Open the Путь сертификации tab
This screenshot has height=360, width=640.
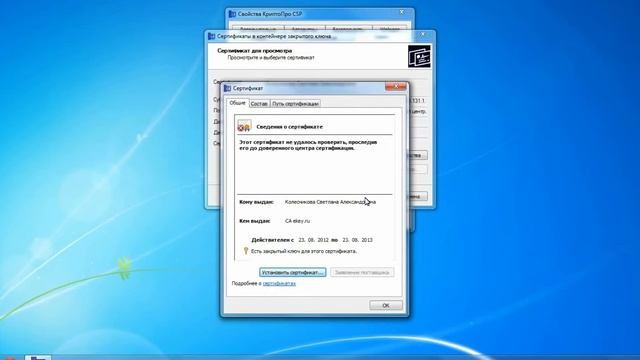pyautogui.click(x=295, y=104)
